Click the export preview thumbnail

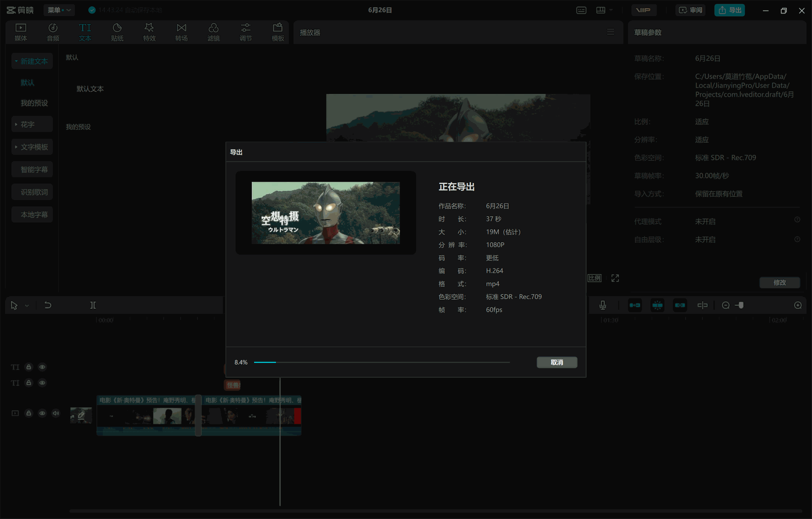(x=326, y=213)
